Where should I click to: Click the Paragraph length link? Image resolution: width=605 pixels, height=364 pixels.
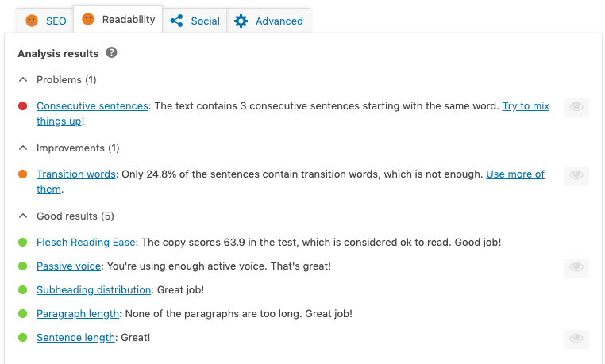coord(78,314)
